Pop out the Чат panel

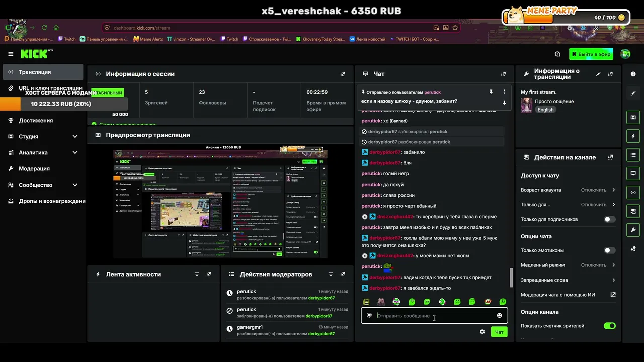coord(503,74)
